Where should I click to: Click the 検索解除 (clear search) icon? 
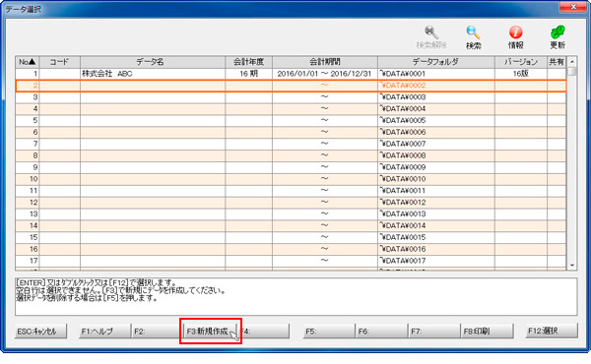(x=431, y=37)
